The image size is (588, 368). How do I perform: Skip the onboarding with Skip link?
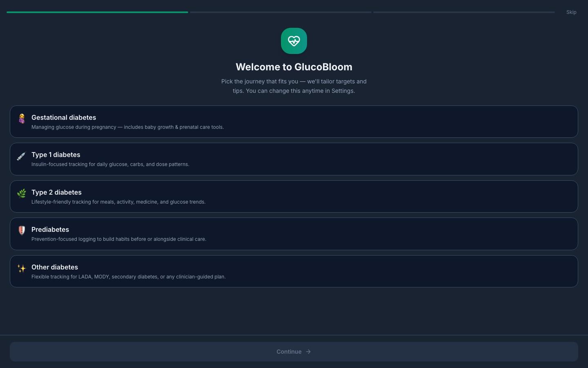point(571,12)
